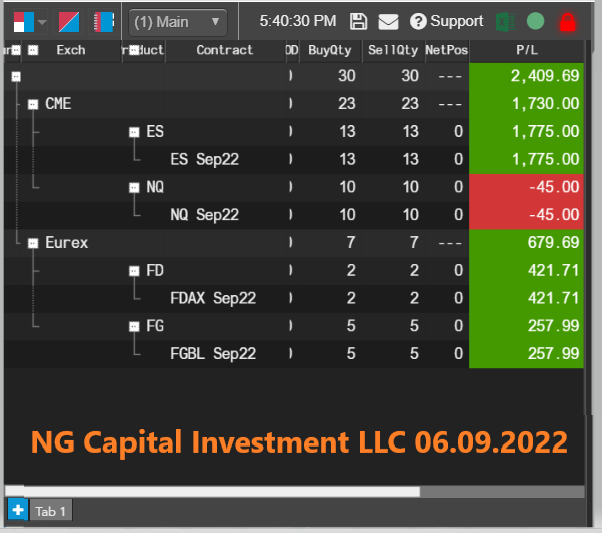The image size is (602, 533).
Task: Collapse the Eurex exchange node
Action: click(x=33, y=243)
